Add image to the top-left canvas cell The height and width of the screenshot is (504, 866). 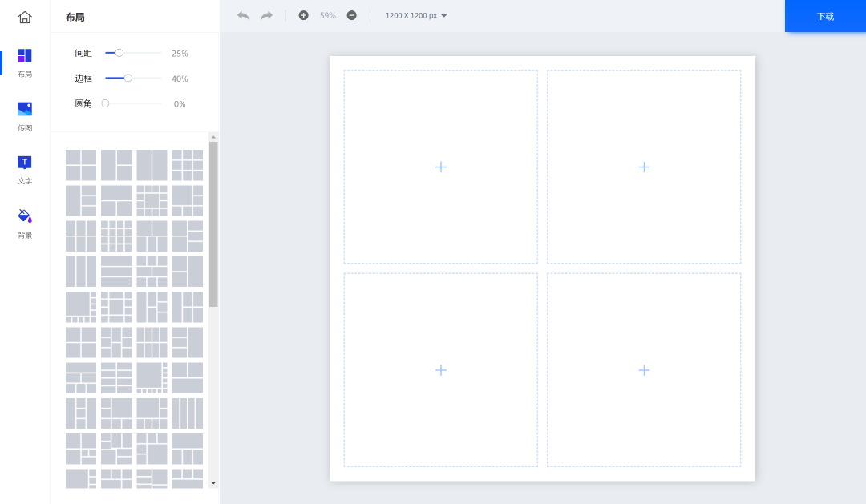(x=441, y=167)
